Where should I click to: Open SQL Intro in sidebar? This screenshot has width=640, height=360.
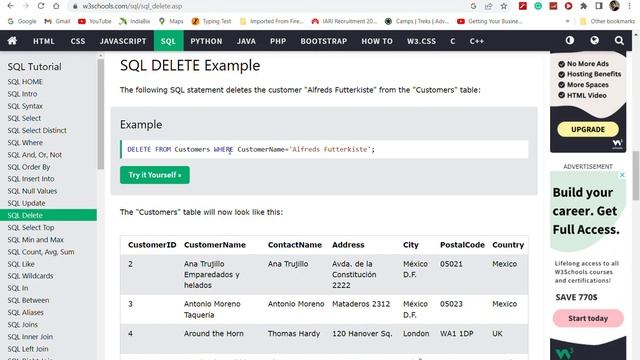click(22, 94)
